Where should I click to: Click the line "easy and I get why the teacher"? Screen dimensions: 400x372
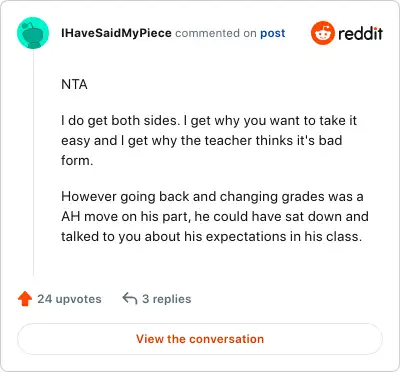(202, 140)
